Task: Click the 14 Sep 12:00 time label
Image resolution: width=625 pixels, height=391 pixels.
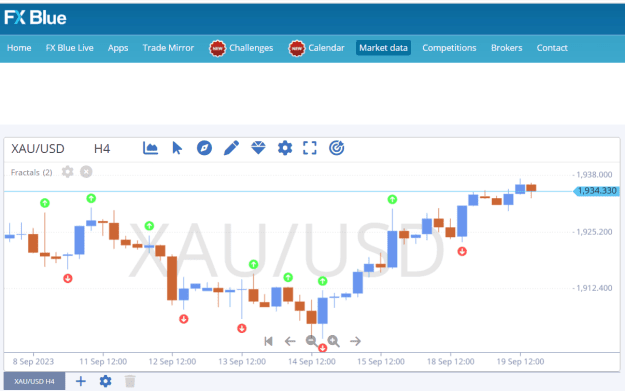Action: (x=312, y=362)
